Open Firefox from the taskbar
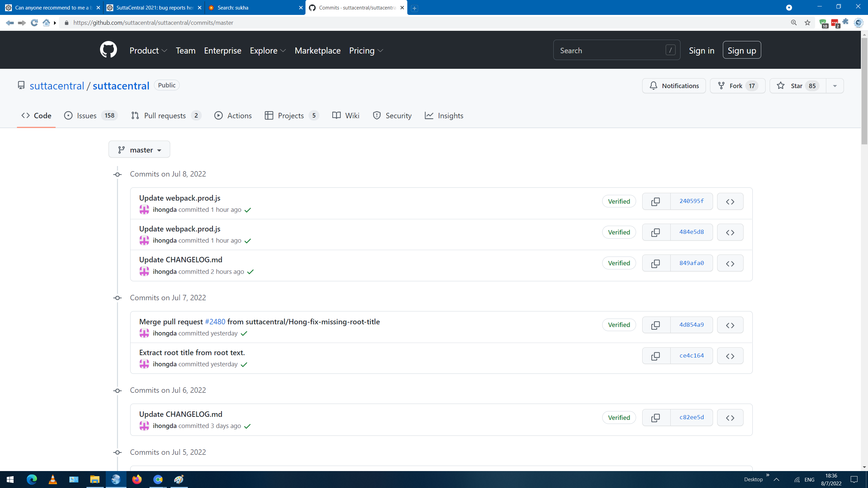This screenshot has height=488, width=868. (x=137, y=479)
